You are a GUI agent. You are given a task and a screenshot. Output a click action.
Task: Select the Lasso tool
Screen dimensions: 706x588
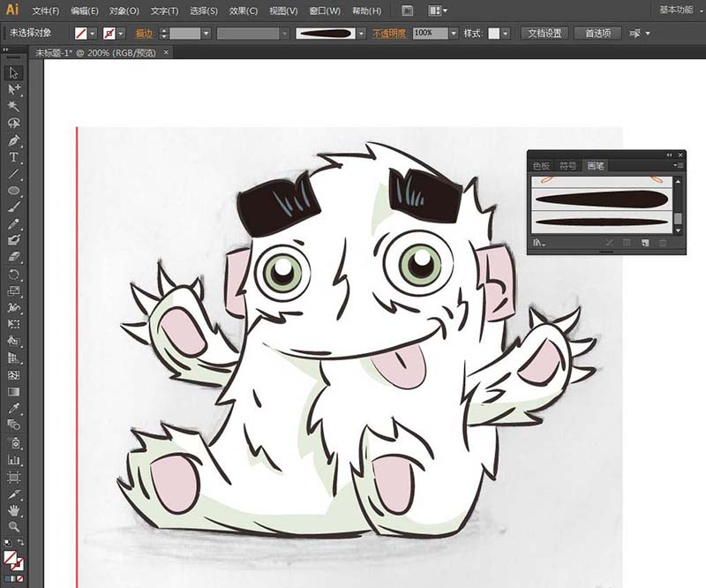click(13, 123)
